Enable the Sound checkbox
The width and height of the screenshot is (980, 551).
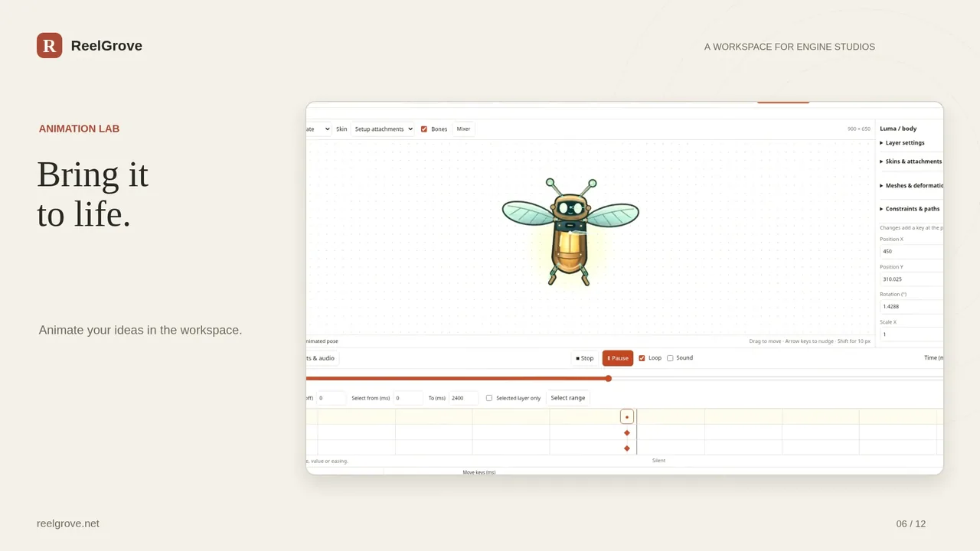(670, 358)
